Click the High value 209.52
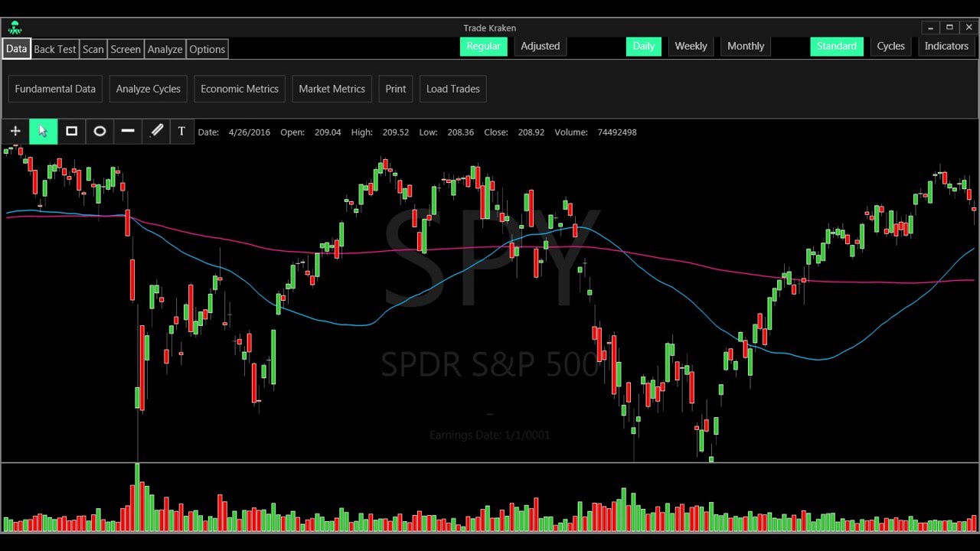This screenshot has width=980, height=551. [x=396, y=132]
